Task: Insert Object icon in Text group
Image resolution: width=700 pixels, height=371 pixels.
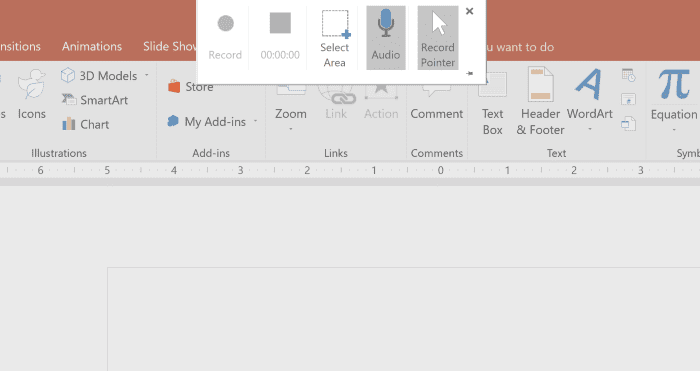Action: pyautogui.click(x=629, y=124)
